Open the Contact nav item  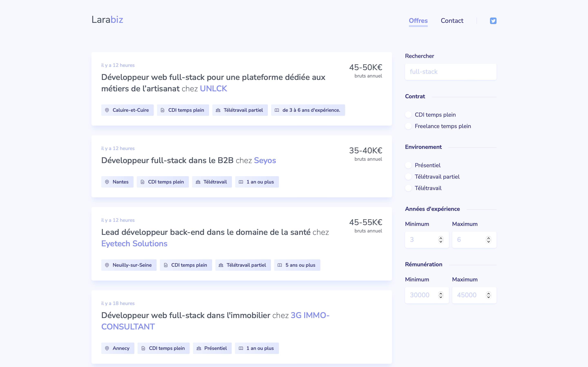tap(452, 21)
